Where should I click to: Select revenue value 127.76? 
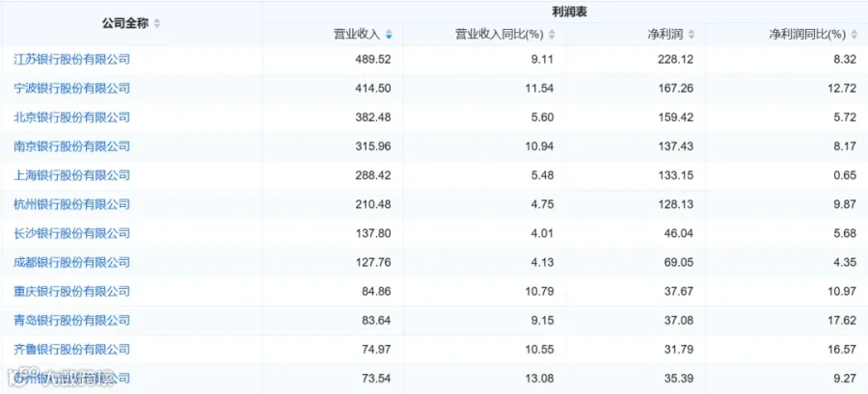click(373, 262)
